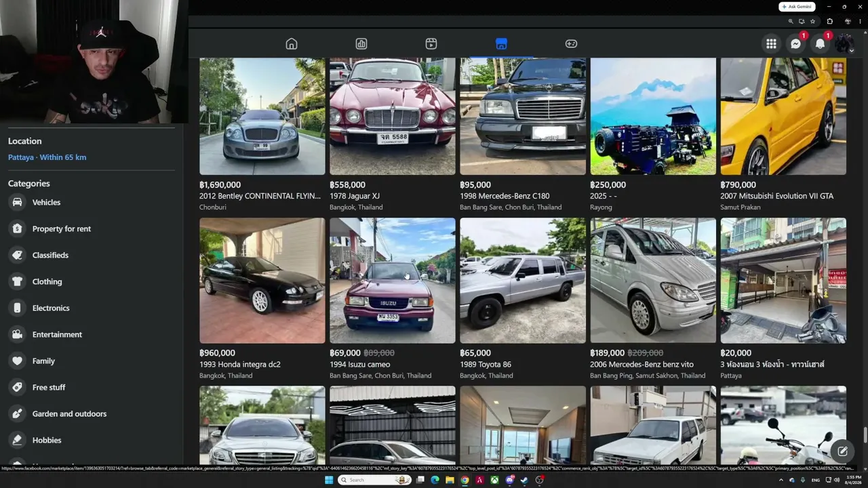868x488 pixels.
Task: Open the 1989 Toyota 86 listing title
Action: pyautogui.click(x=486, y=365)
